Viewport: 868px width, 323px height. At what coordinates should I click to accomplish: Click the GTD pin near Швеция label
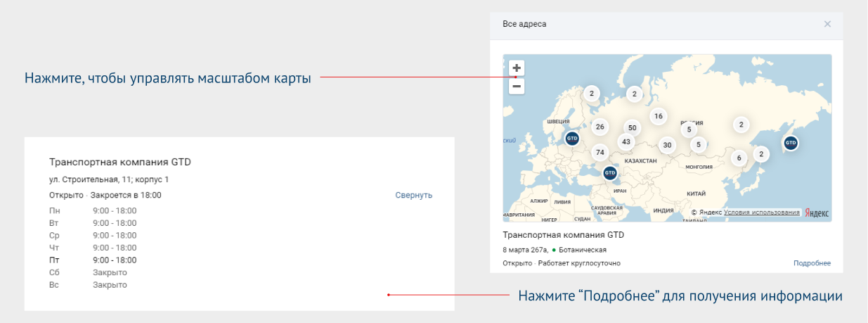[x=572, y=139]
